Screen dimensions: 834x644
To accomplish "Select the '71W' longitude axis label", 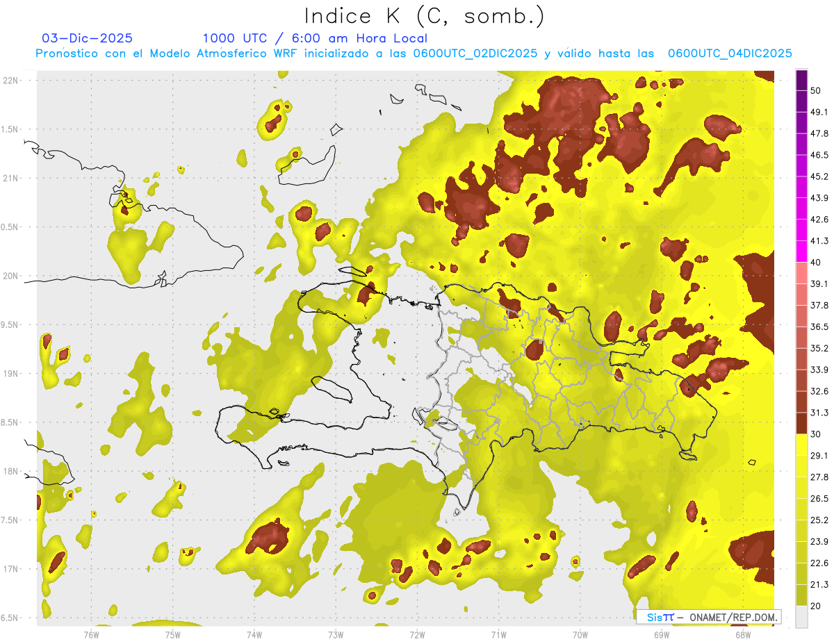I will (498, 635).
